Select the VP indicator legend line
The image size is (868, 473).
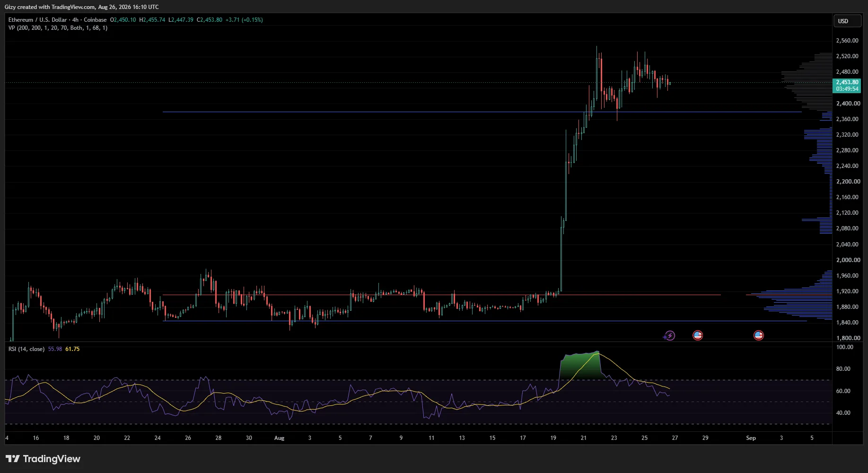(x=58, y=28)
